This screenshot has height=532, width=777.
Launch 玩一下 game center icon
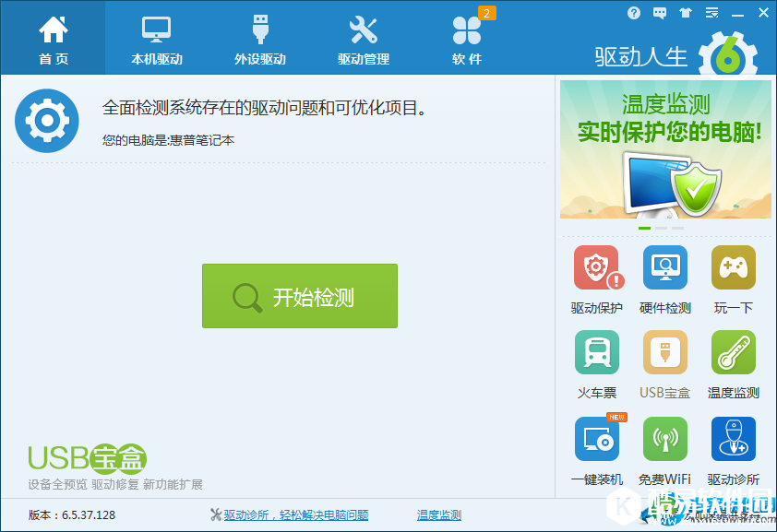click(x=733, y=270)
